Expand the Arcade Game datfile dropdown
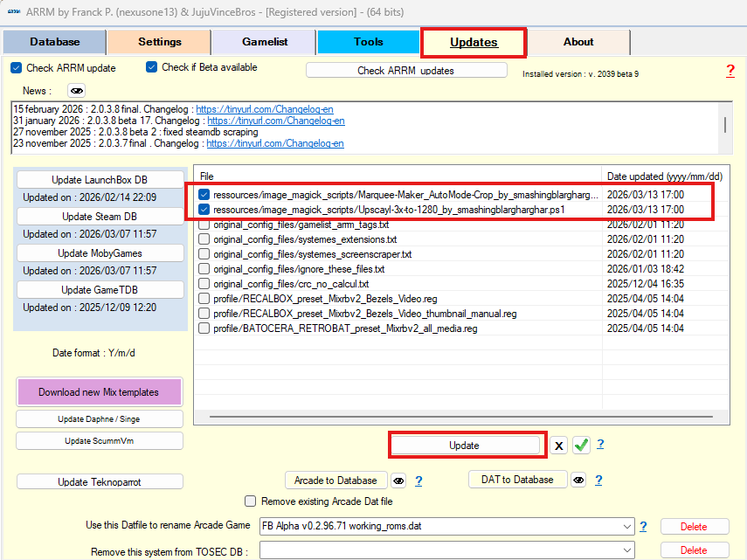Viewport: 747px width, 560px height. (626, 527)
